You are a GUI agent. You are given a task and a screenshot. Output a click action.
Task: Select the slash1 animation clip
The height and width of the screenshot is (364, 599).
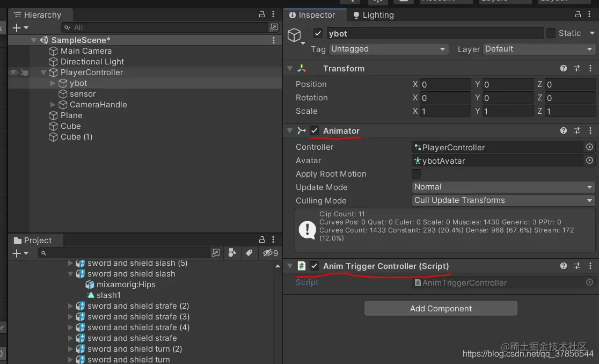[x=108, y=295]
